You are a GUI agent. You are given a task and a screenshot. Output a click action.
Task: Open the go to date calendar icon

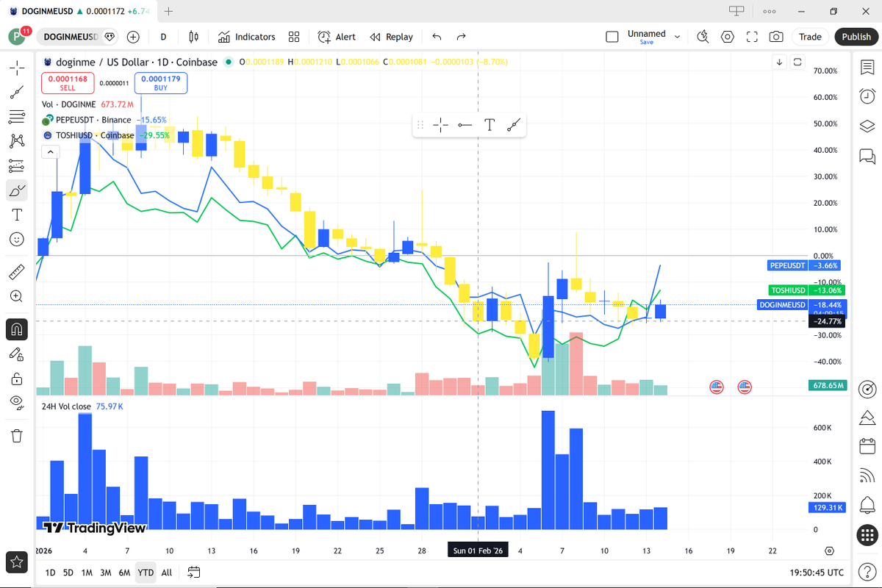193,572
